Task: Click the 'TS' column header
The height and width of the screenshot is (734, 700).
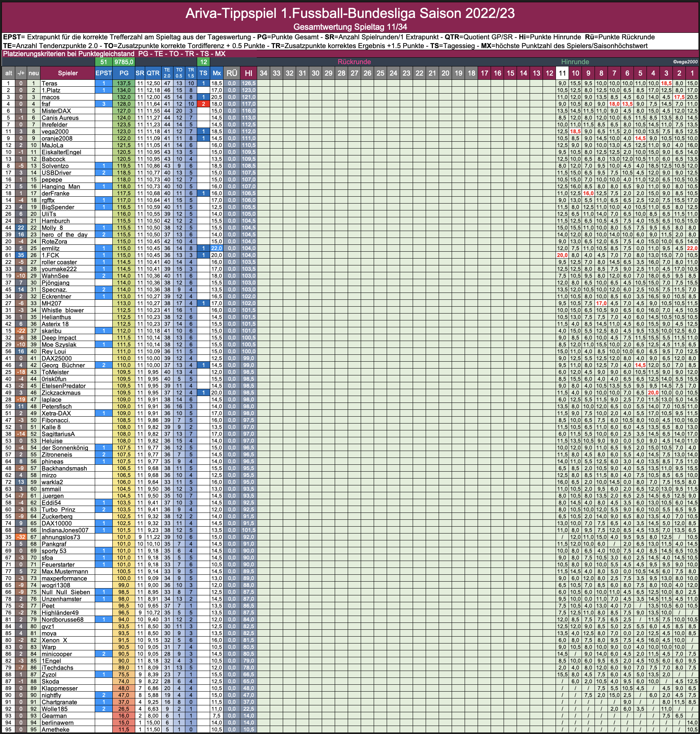Action: pos(204,73)
